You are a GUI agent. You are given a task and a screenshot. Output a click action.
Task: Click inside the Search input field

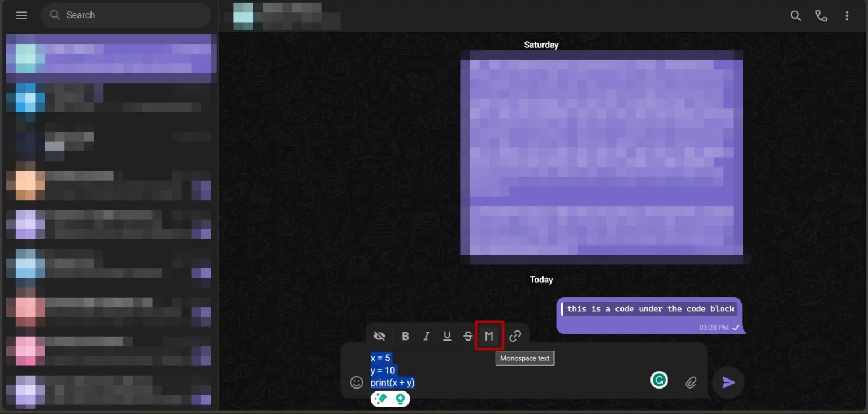point(125,15)
